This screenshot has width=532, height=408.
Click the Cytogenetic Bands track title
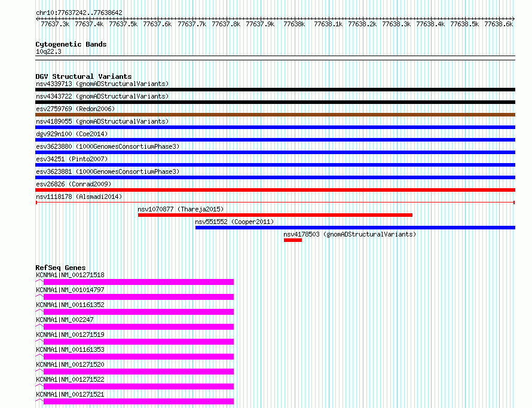coord(71,44)
